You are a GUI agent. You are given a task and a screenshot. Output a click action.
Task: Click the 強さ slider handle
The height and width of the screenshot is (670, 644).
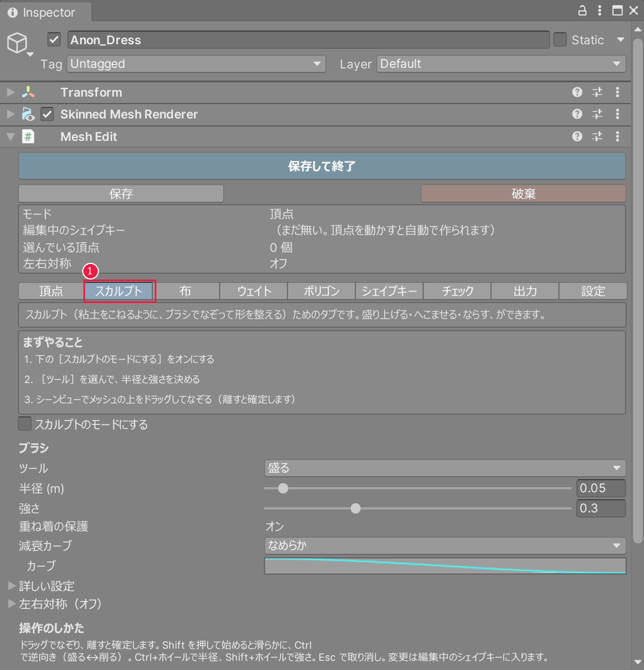(355, 508)
